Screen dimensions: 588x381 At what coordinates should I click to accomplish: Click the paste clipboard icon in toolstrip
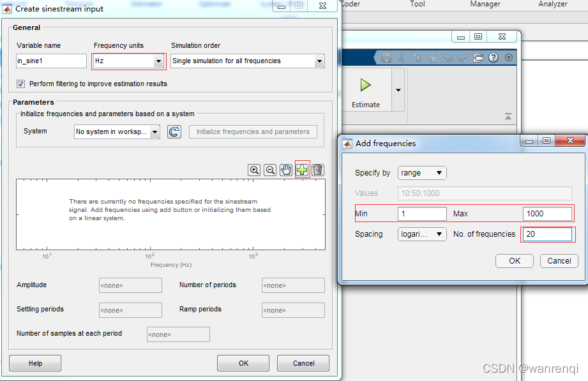(433, 57)
